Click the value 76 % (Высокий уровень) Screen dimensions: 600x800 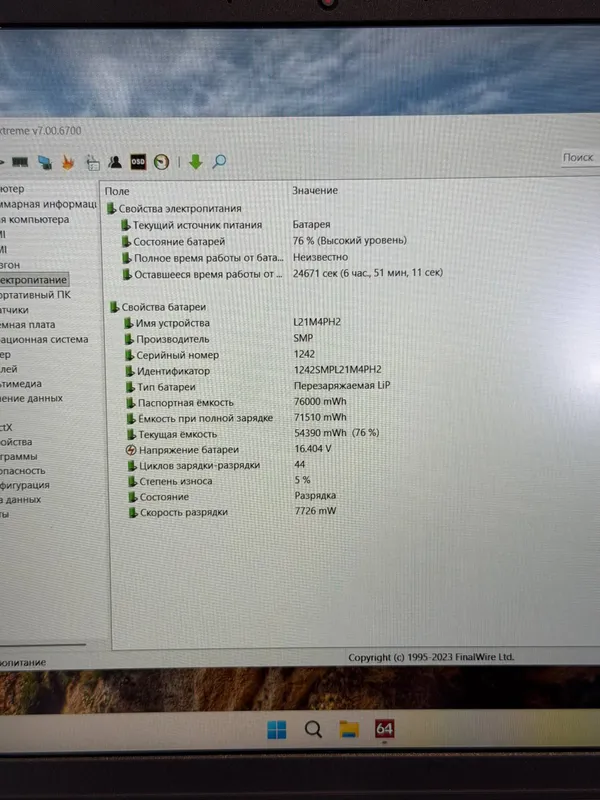(x=349, y=240)
